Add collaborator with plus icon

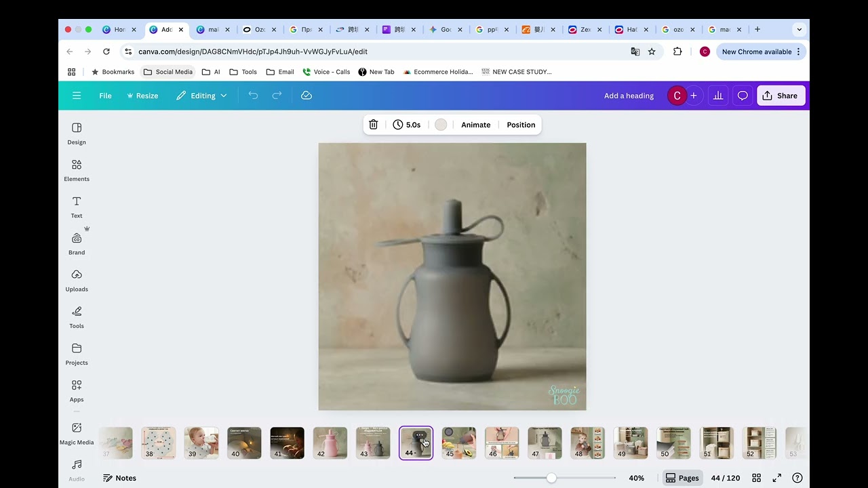pyautogui.click(x=693, y=96)
